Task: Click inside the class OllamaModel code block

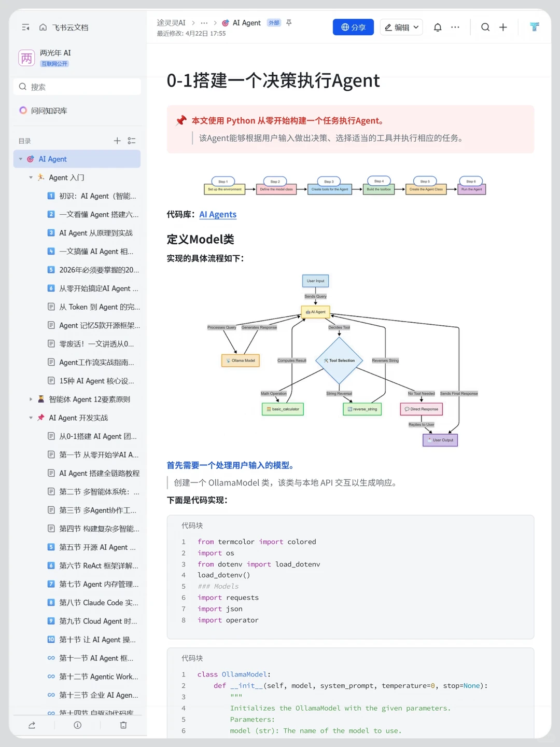Action: click(351, 693)
